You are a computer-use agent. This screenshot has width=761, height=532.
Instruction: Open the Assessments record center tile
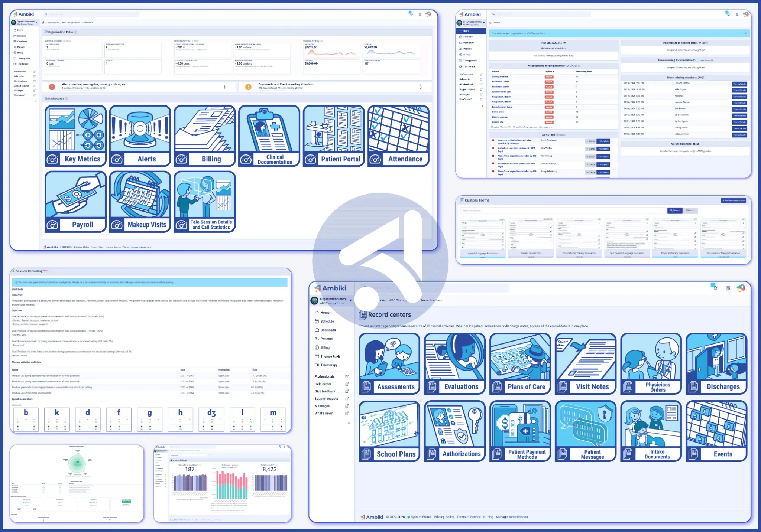[389, 364]
